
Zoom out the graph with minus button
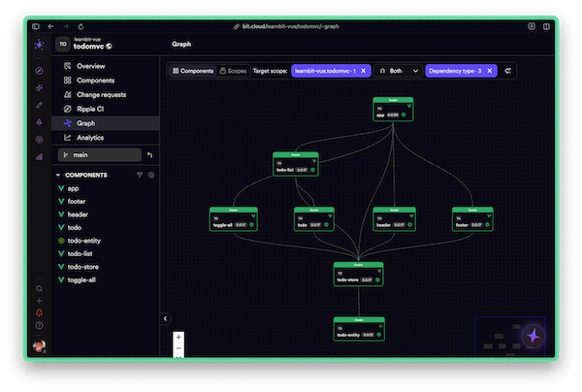pyautogui.click(x=178, y=348)
